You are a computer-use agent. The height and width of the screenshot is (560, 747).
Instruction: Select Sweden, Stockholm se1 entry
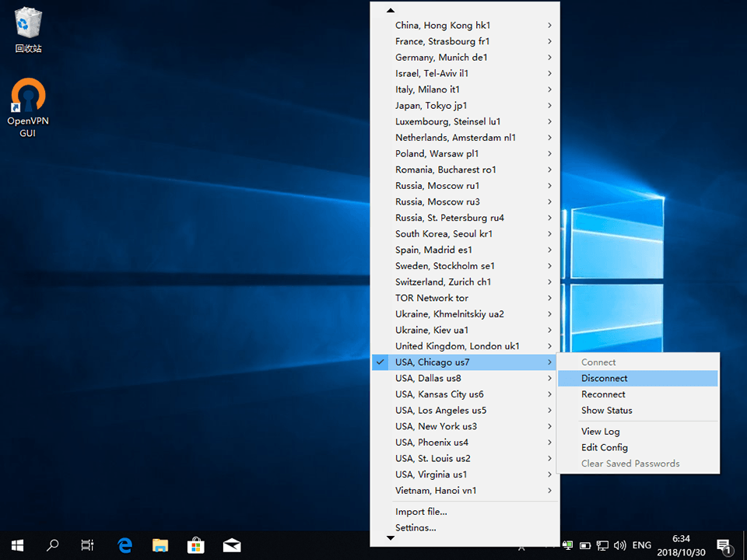click(465, 266)
